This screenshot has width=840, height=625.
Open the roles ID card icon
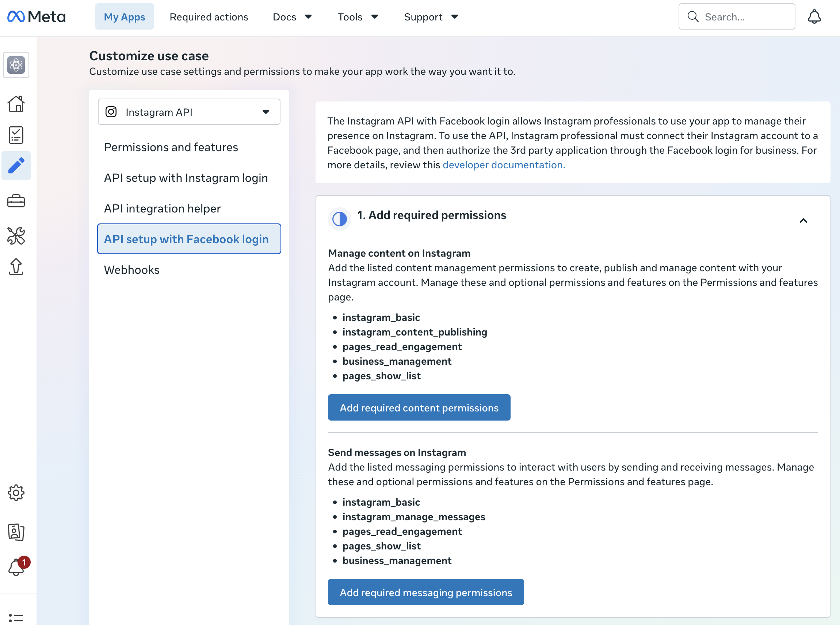(16, 532)
